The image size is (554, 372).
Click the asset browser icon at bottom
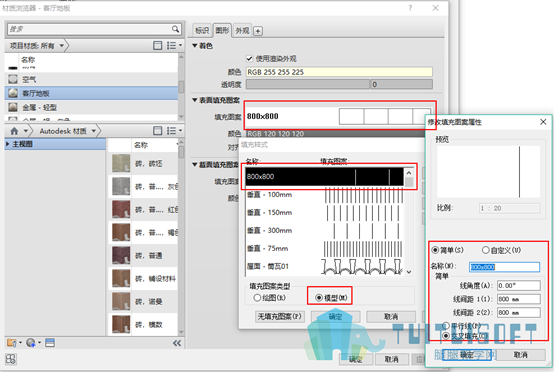(50, 343)
